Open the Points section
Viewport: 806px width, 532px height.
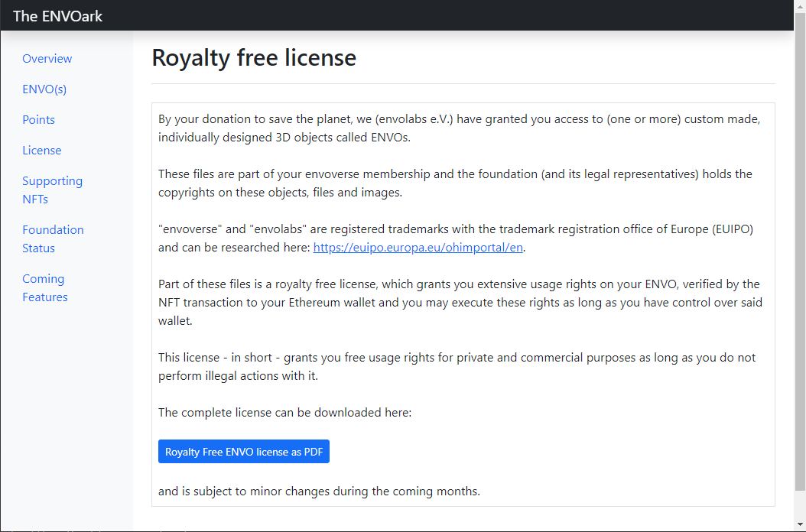(x=38, y=120)
